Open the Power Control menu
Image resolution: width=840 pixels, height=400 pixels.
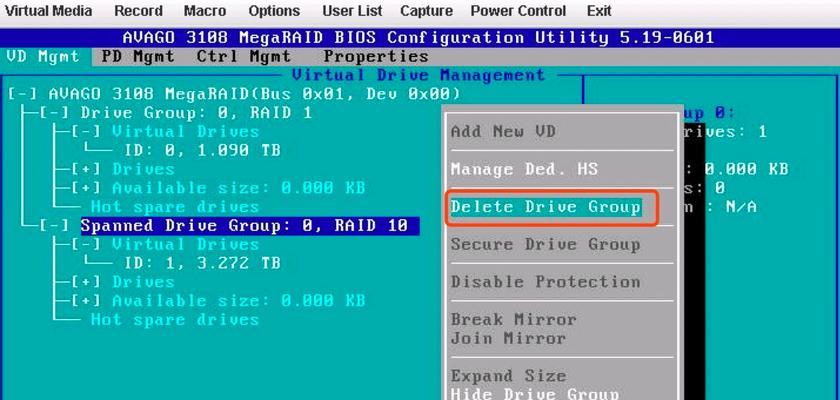click(518, 11)
